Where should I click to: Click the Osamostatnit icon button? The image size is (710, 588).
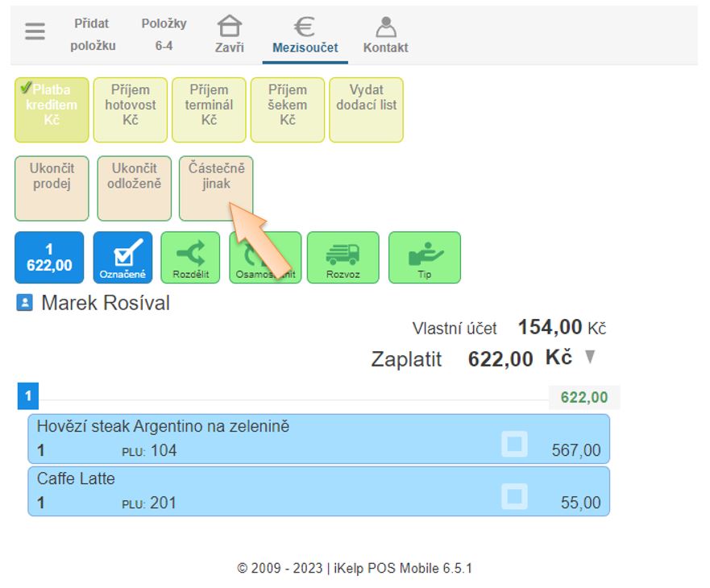(265, 257)
